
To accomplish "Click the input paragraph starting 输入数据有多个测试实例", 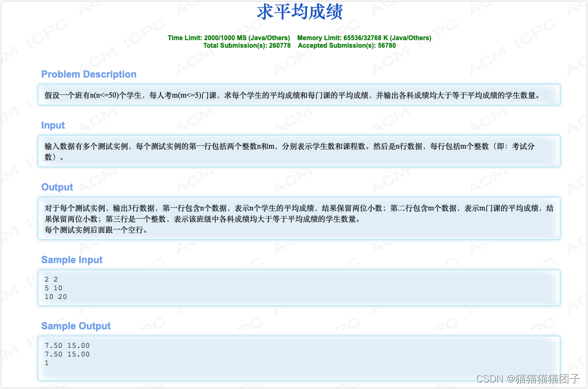I will 290,151.
